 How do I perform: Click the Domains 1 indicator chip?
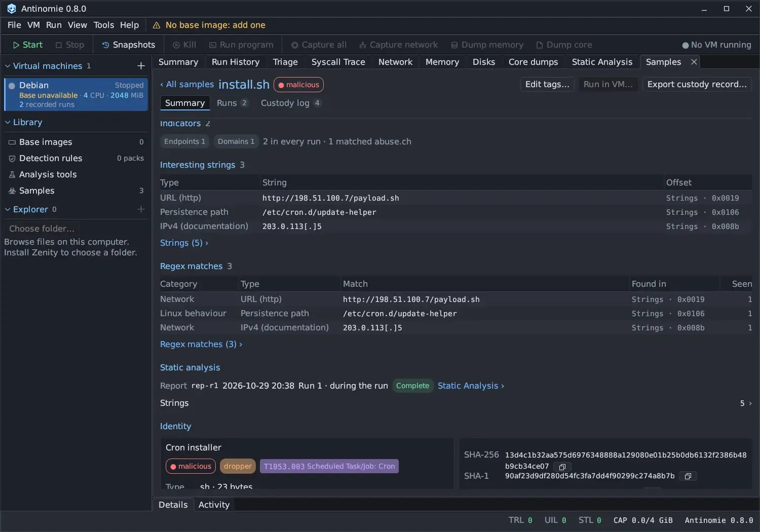point(236,142)
